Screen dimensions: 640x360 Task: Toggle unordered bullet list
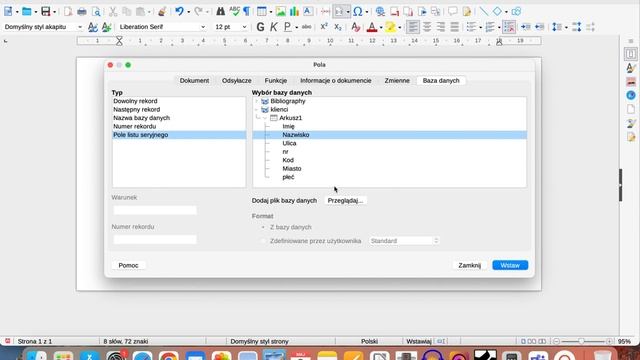[x=471, y=27]
